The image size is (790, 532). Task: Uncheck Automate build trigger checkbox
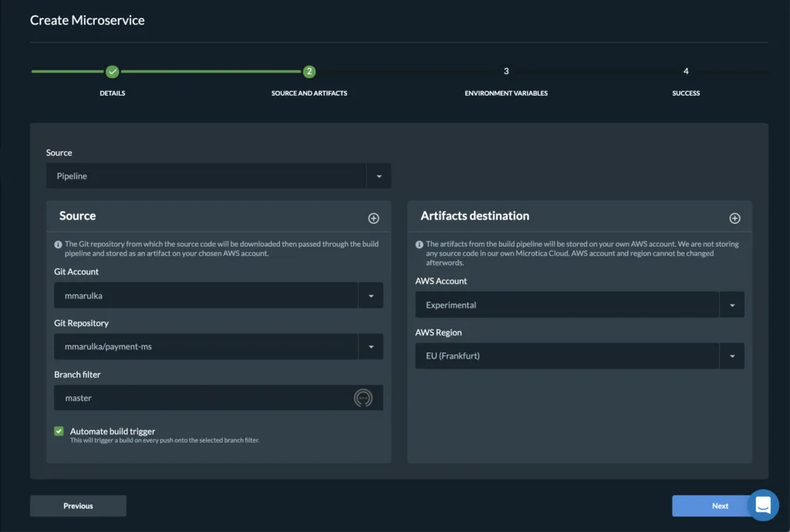coord(59,431)
